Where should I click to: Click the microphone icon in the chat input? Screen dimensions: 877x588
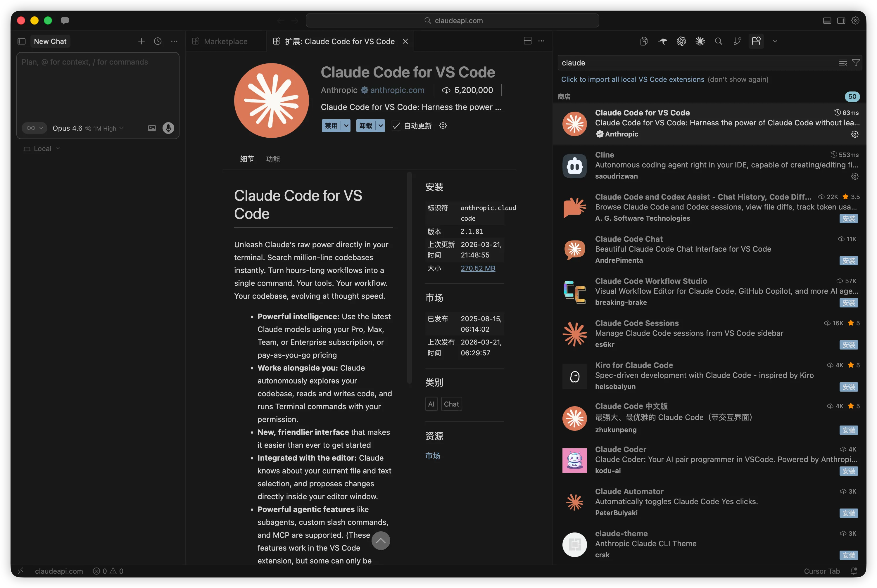coord(168,128)
